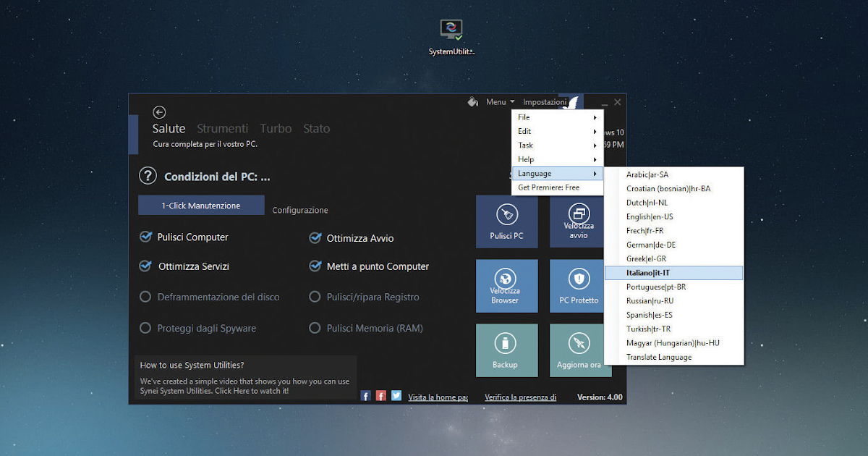Image resolution: width=868 pixels, height=456 pixels.
Task: Select Russian|ru-RU language
Action: 674,301
